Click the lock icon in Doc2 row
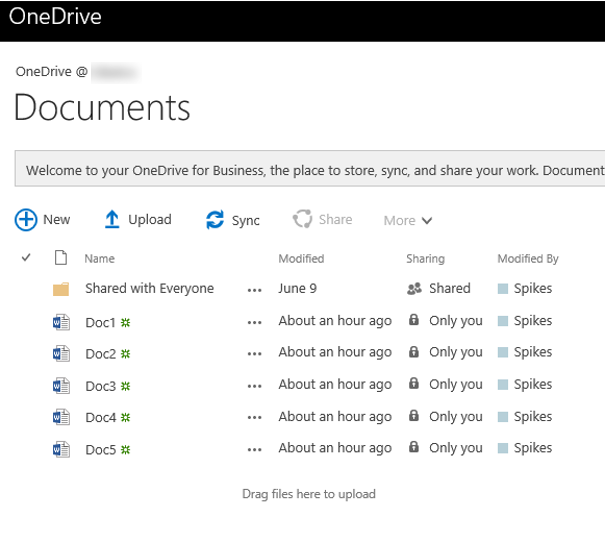605x542 pixels. [414, 351]
